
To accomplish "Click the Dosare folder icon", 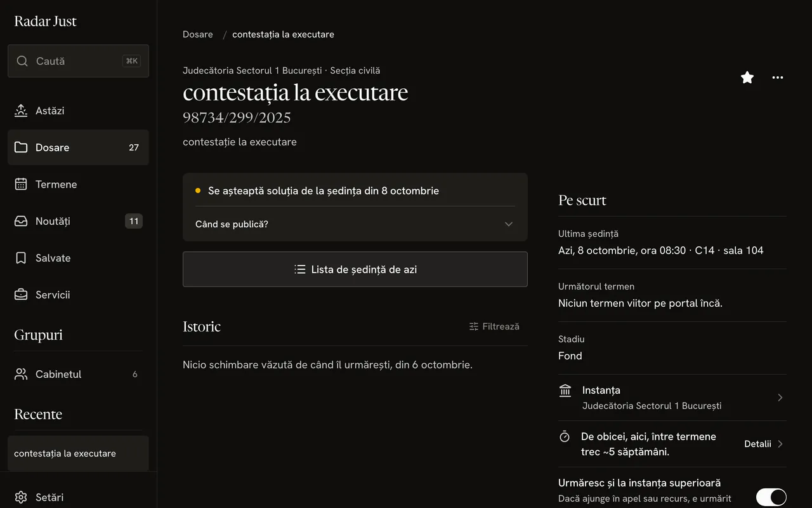I will pos(21,147).
